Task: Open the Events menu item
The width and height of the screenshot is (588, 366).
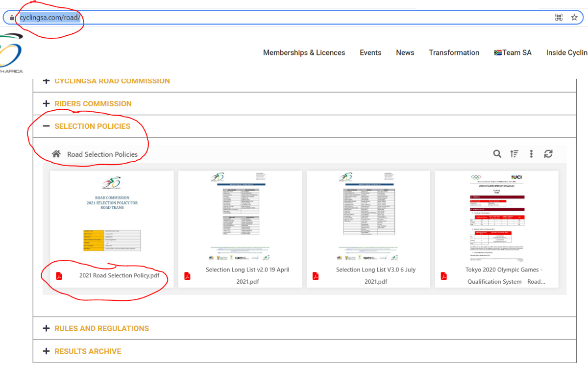Action: pos(370,53)
